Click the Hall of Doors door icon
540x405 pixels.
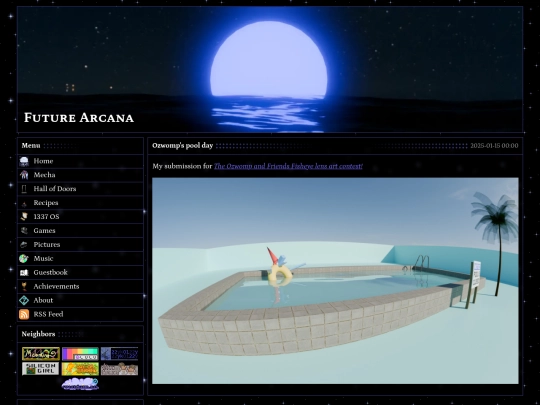[24, 189]
